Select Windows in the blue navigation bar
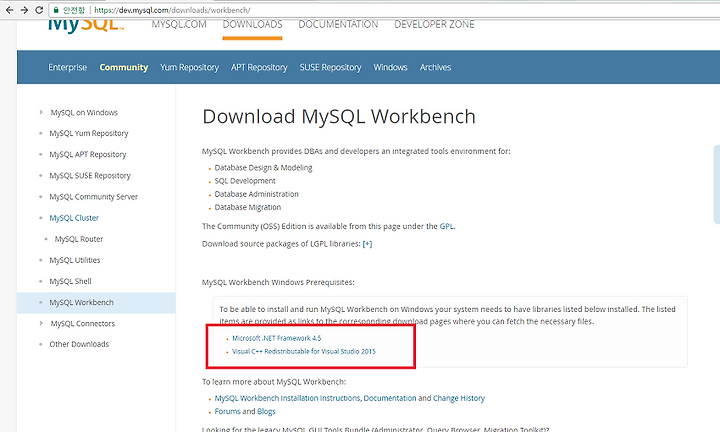720x432 pixels. point(390,67)
